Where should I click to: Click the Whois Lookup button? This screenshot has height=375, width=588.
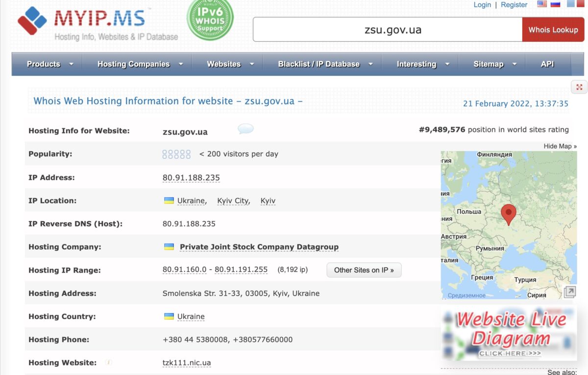pyautogui.click(x=553, y=29)
